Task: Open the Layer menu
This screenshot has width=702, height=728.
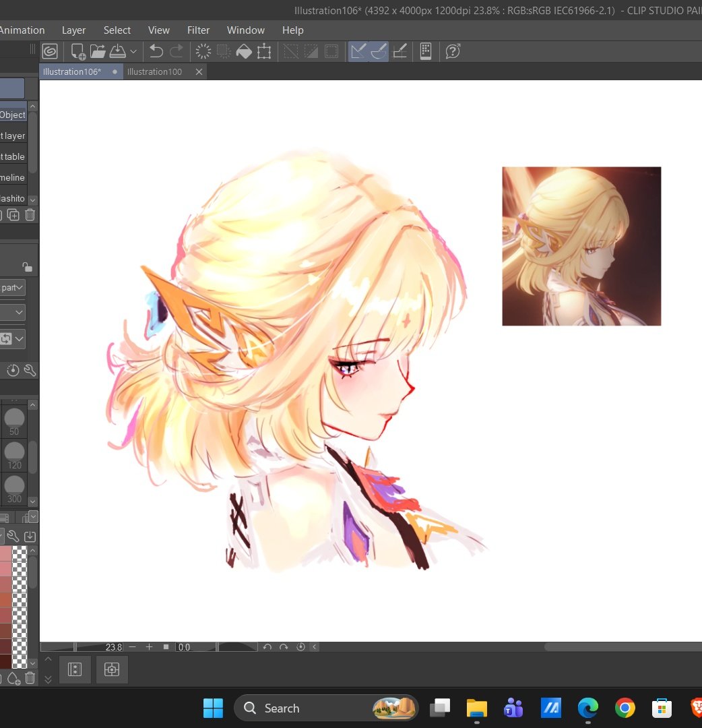Action: pos(74,30)
